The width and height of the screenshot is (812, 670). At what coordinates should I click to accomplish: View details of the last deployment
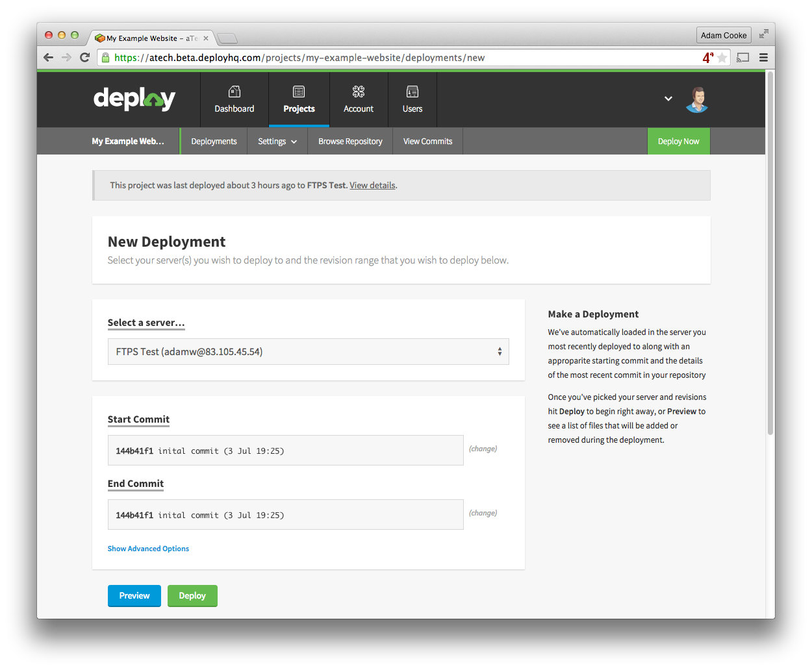click(372, 185)
